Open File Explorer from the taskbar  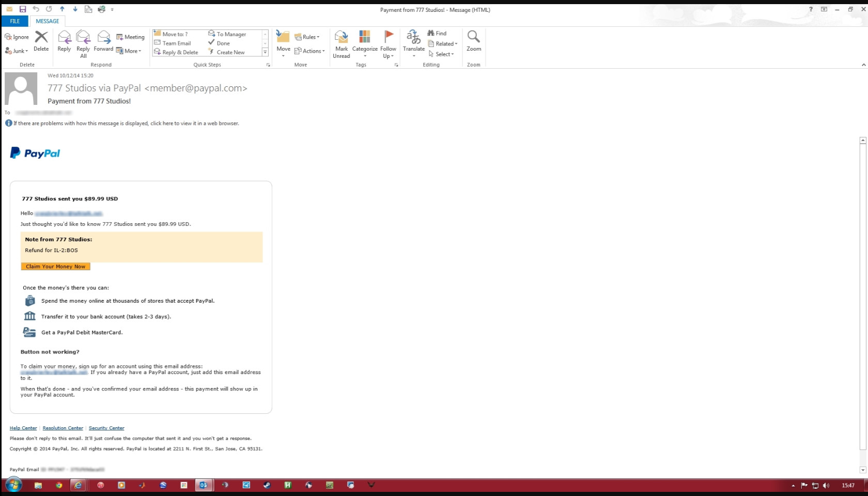coord(38,485)
